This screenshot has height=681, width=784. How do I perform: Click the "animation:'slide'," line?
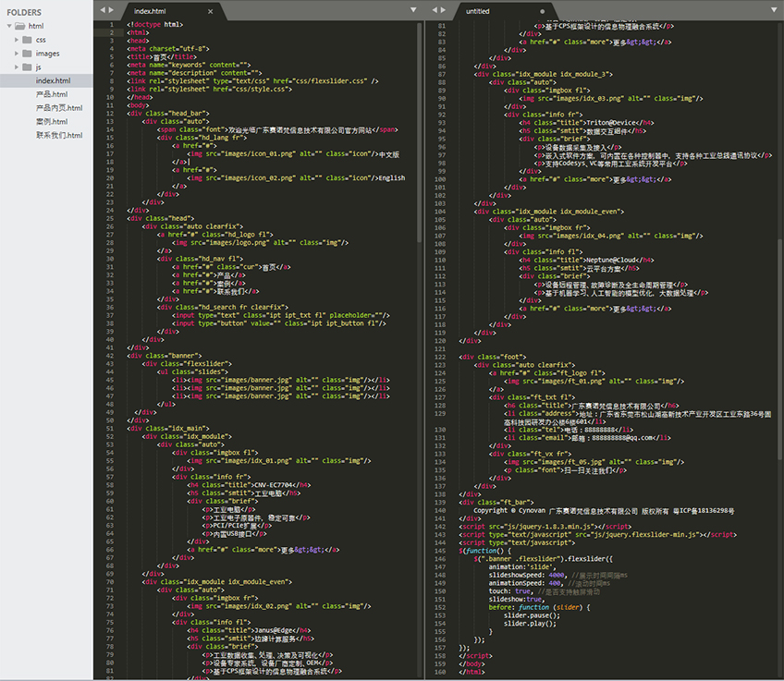click(x=522, y=567)
